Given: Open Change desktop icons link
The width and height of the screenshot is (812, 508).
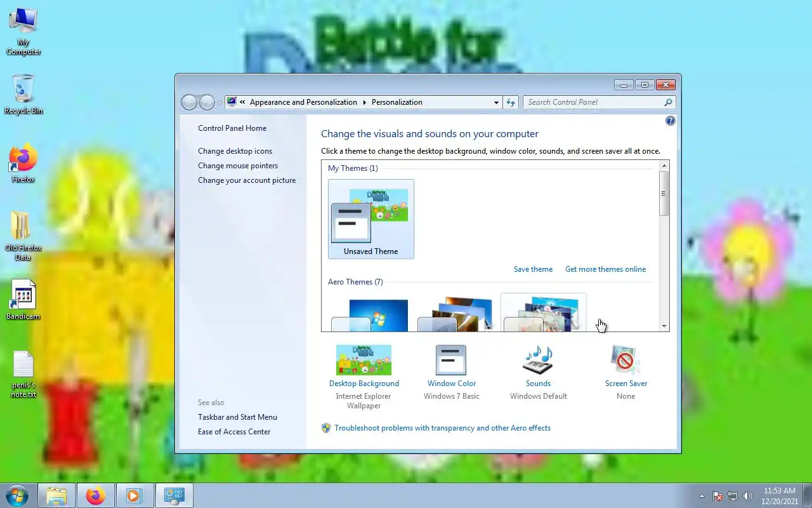Looking at the screenshot, I should point(235,151).
